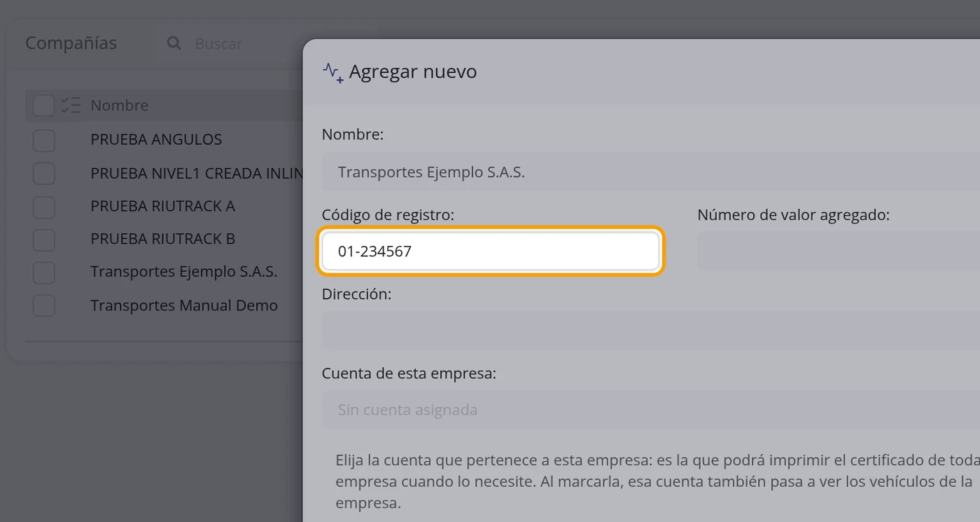Select the PRUEBA ANGULOS company name

[x=156, y=139]
